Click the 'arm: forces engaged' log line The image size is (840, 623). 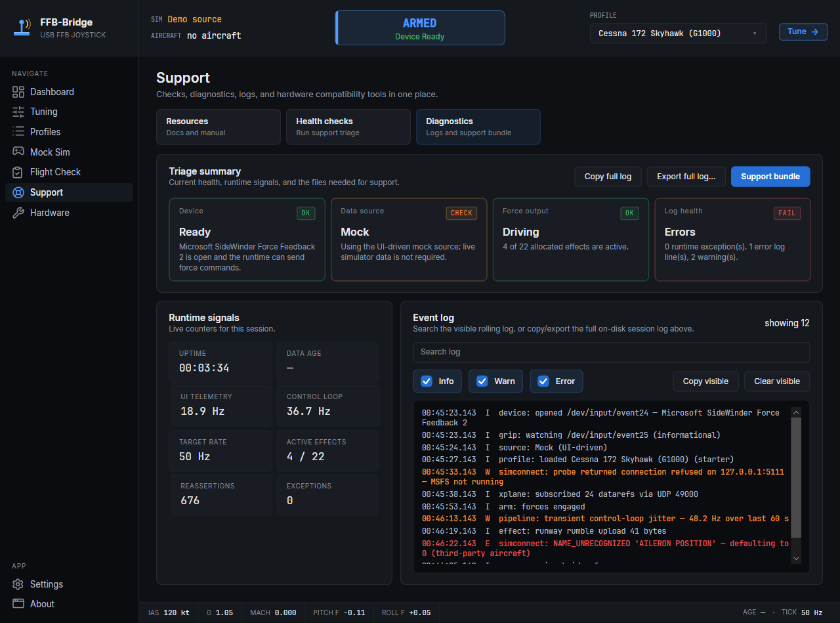tap(503, 507)
